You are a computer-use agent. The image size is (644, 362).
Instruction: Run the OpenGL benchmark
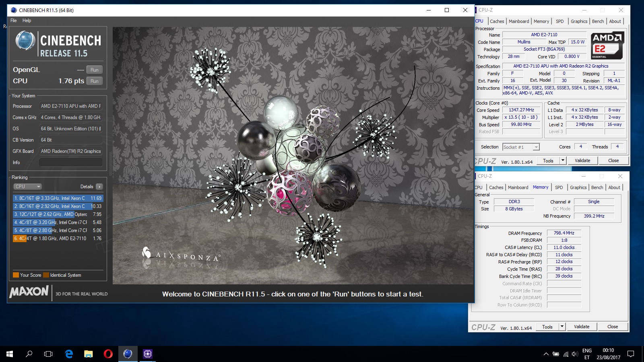tap(95, 70)
